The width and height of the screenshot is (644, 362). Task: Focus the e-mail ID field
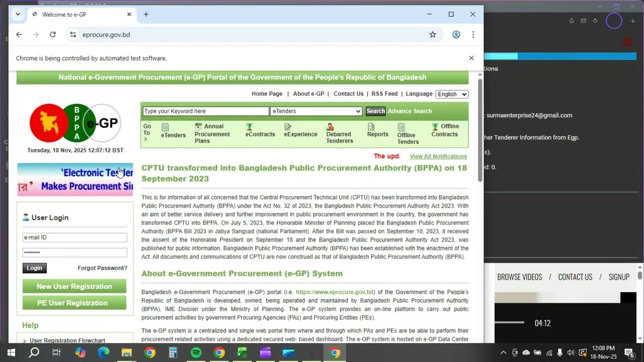(74, 237)
